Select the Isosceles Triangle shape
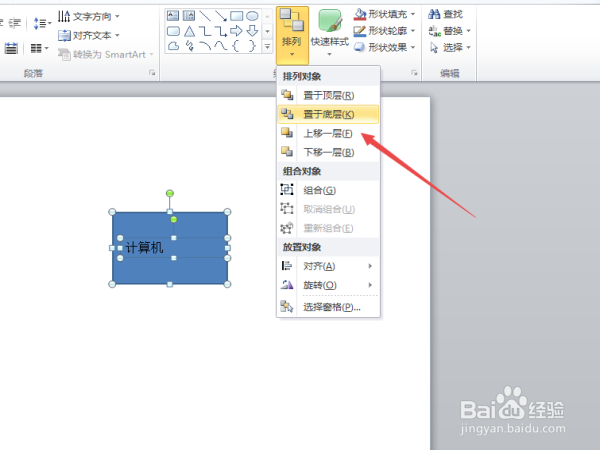The height and width of the screenshot is (450, 600). point(189,31)
